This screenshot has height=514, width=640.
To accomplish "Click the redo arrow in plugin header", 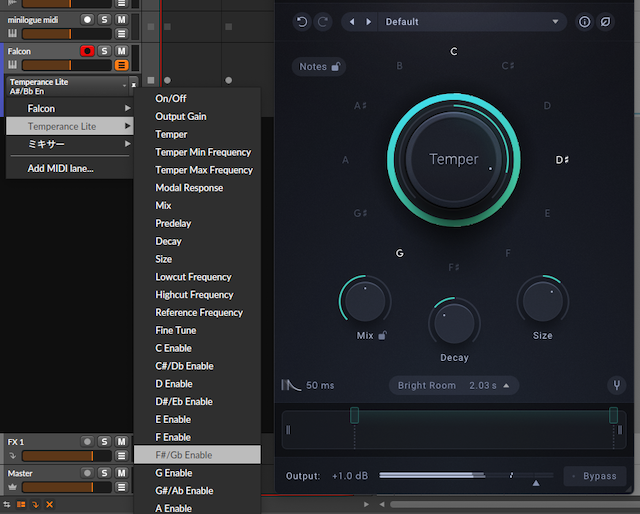I will point(322,21).
